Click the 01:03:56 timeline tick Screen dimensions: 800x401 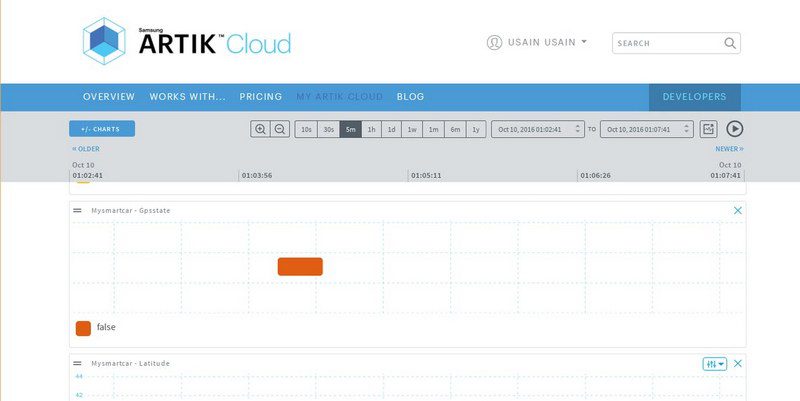[x=257, y=176]
